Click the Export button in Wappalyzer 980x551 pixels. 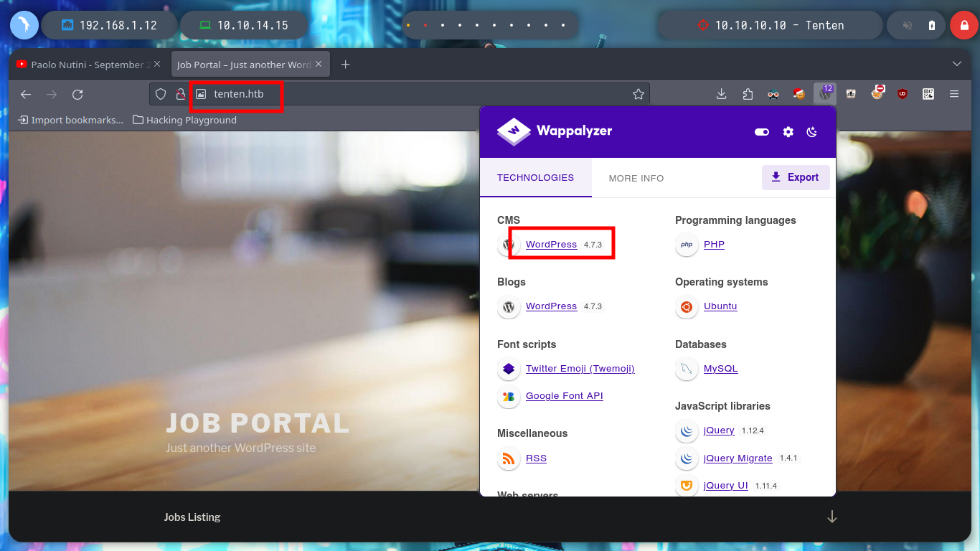point(796,177)
